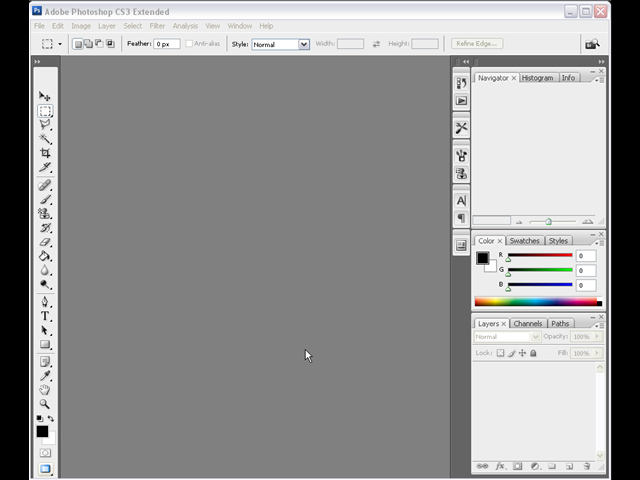Select the Notes tool
Screen dimensions: 640x480
pos(45,362)
